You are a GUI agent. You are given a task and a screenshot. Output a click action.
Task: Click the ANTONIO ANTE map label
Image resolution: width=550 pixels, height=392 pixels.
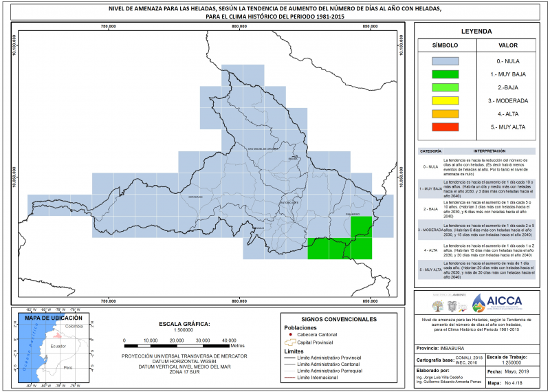point(289,203)
